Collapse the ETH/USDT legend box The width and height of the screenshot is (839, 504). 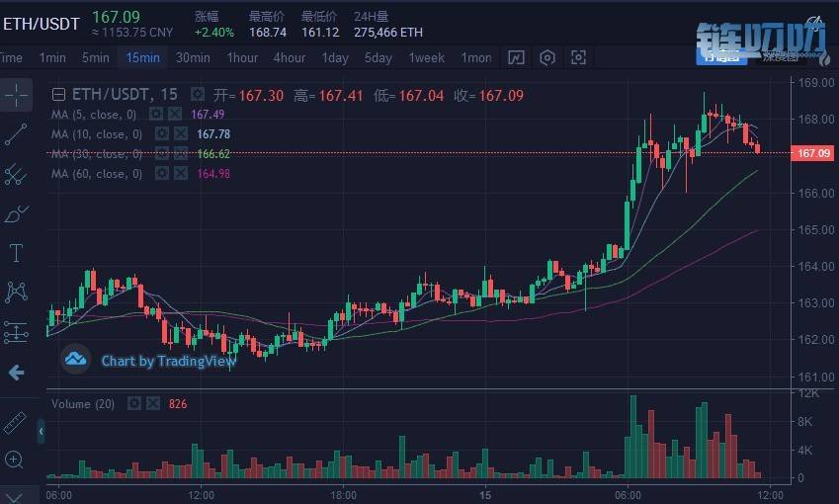point(58,95)
